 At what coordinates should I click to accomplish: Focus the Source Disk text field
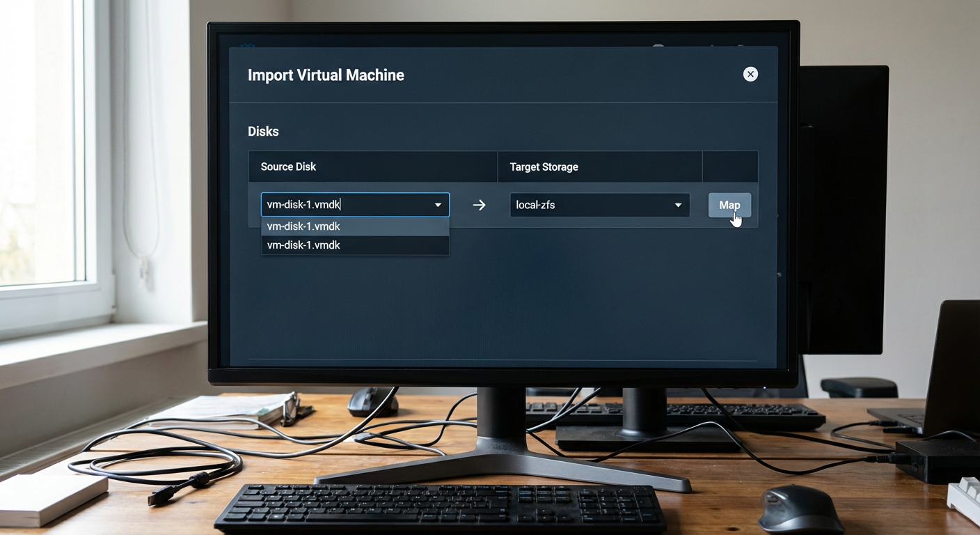tap(341, 205)
